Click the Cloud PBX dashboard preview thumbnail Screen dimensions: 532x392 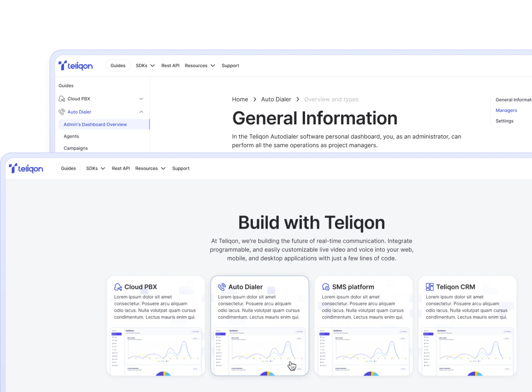click(156, 352)
